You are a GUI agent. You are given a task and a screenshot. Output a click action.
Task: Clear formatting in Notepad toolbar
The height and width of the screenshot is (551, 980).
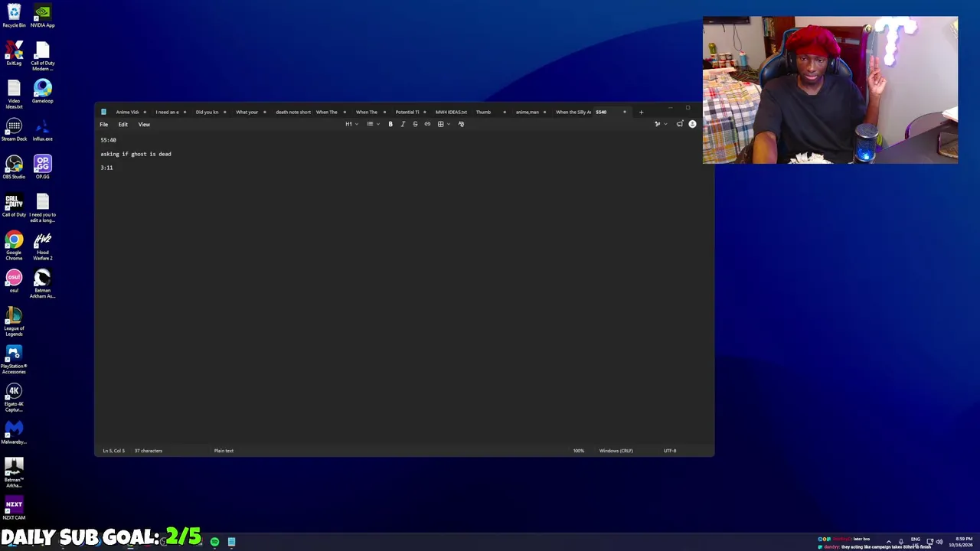(x=461, y=124)
